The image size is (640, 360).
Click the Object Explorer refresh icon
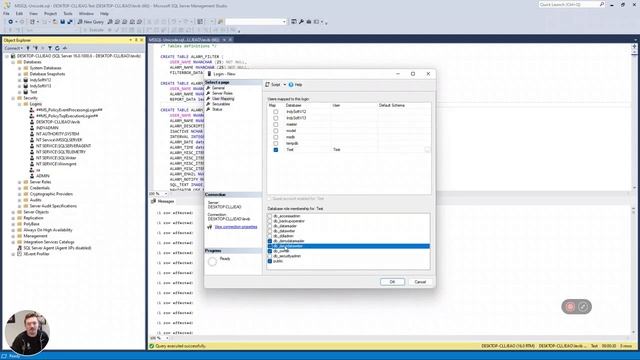coord(57,48)
